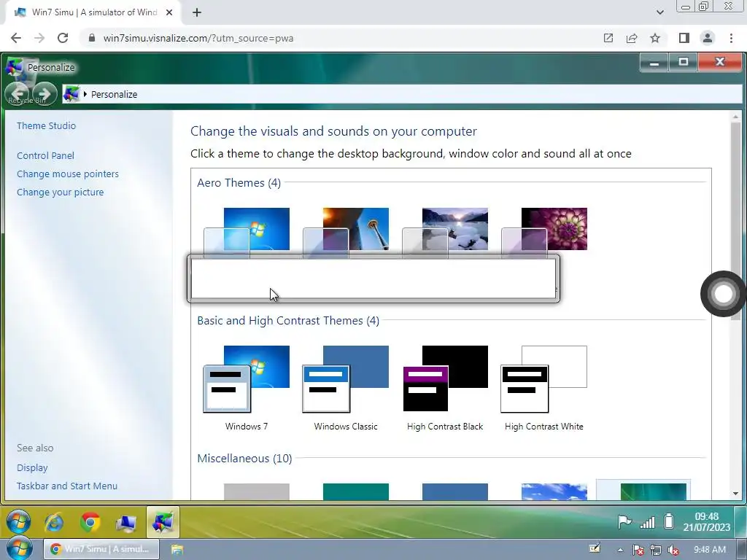
Task: Click scroll up arrow of themes list
Action: click(x=735, y=117)
